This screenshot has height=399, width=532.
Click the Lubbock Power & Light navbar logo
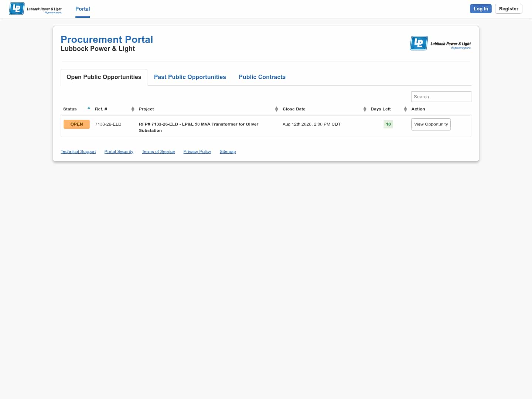coord(35,8)
